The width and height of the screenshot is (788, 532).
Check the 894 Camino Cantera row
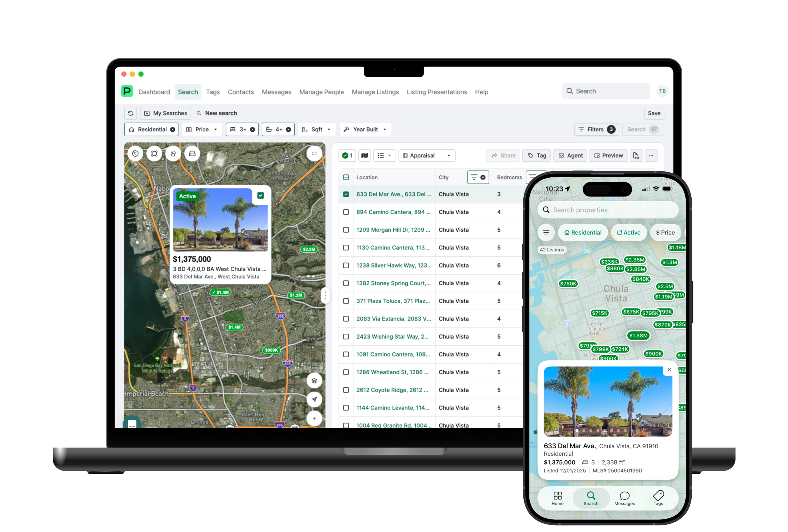tap(346, 212)
